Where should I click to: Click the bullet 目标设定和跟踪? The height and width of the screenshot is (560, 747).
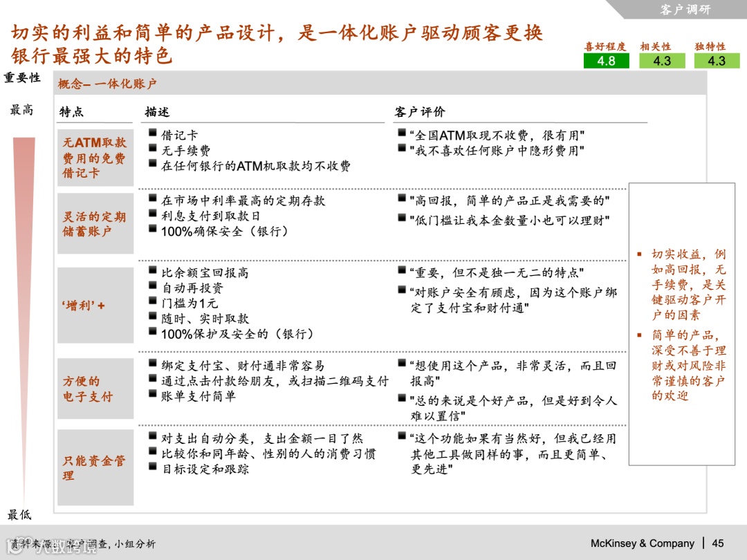pos(205,469)
